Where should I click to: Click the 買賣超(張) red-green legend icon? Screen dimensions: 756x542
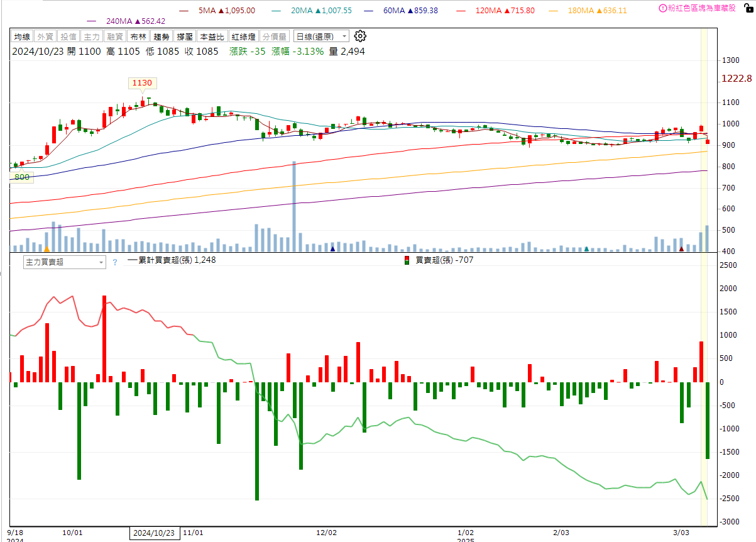click(408, 260)
